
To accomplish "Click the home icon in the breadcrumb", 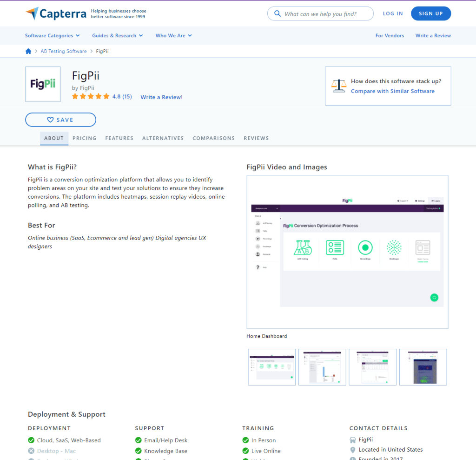I will (28, 51).
